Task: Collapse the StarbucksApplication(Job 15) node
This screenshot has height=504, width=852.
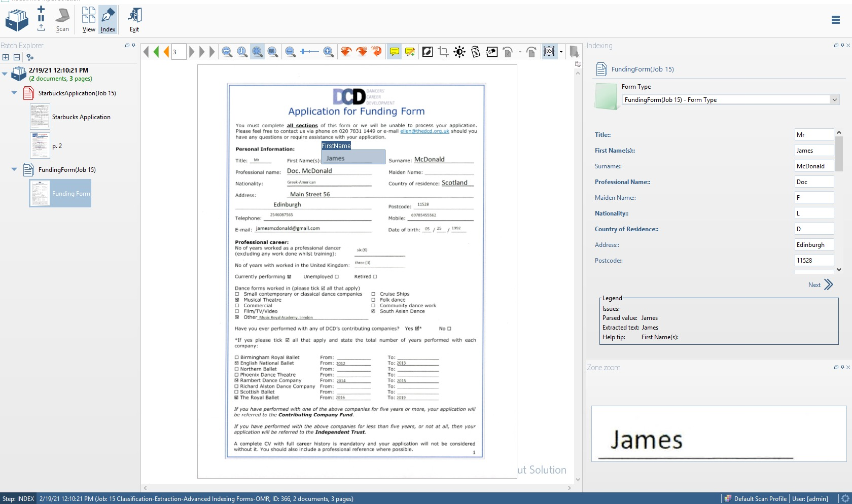Action: tap(14, 93)
